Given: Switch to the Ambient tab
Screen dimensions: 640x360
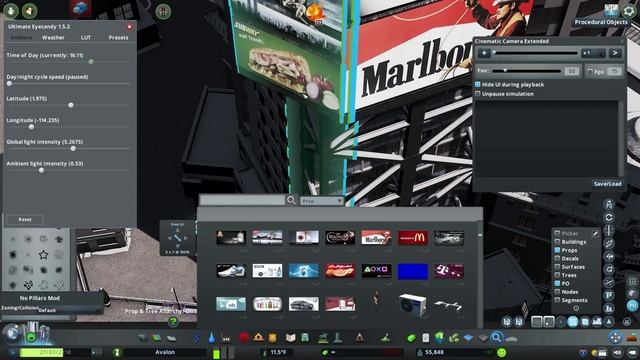Looking at the screenshot, I should click(x=21, y=38).
